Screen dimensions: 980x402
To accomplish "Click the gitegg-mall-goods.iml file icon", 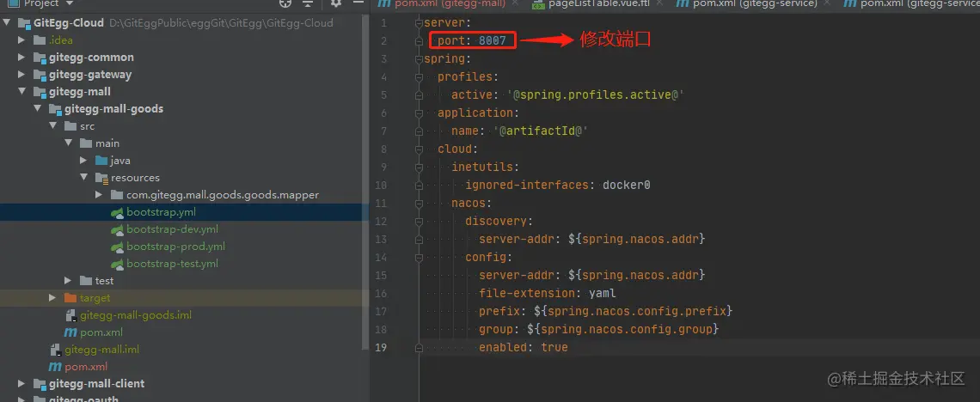I will click(70, 315).
